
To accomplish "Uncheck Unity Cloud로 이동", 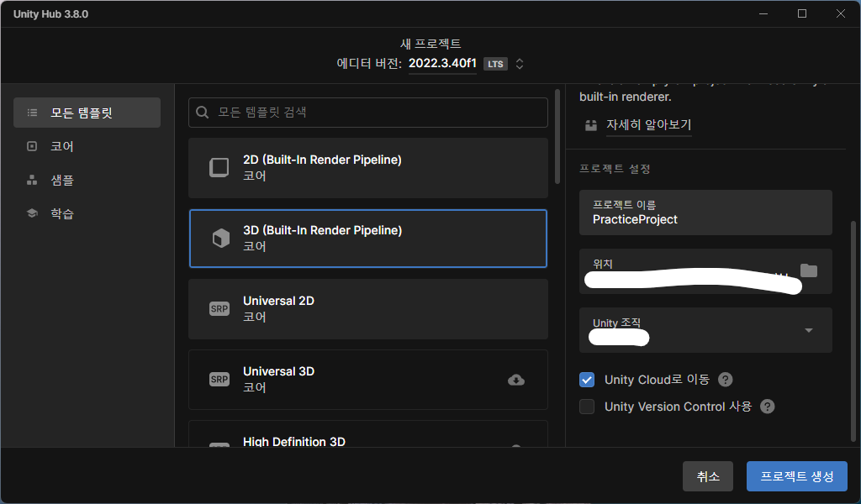I will click(x=587, y=380).
